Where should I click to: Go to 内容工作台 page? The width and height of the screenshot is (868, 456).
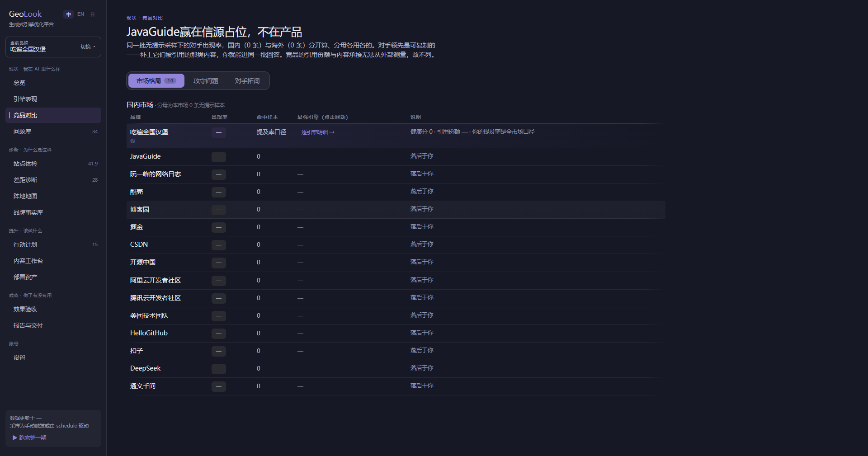click(x=53, y=261)
